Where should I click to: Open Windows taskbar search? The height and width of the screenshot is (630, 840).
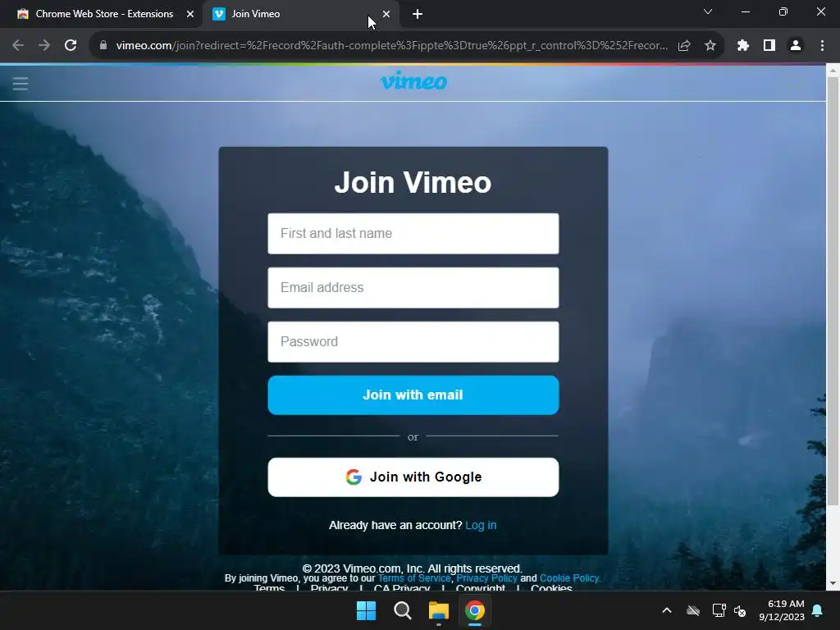point(402,610)
